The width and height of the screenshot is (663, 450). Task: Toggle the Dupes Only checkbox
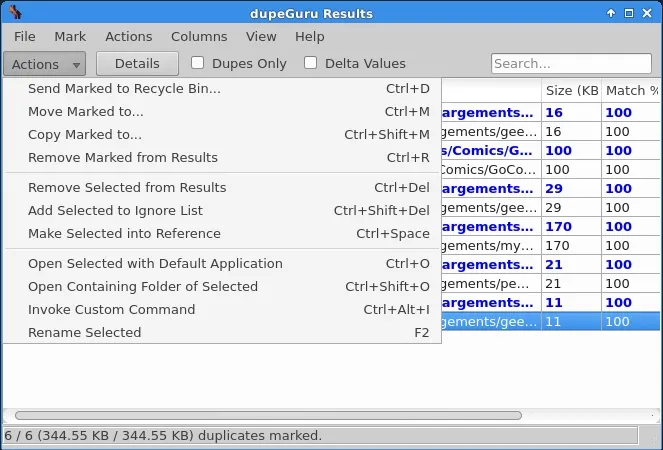(x=198, y=63)
